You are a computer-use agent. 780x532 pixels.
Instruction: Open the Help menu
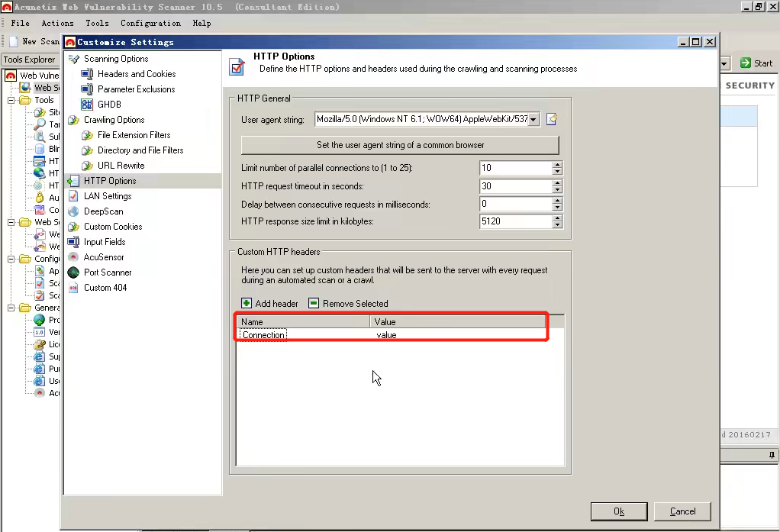[x=202, y=23]
